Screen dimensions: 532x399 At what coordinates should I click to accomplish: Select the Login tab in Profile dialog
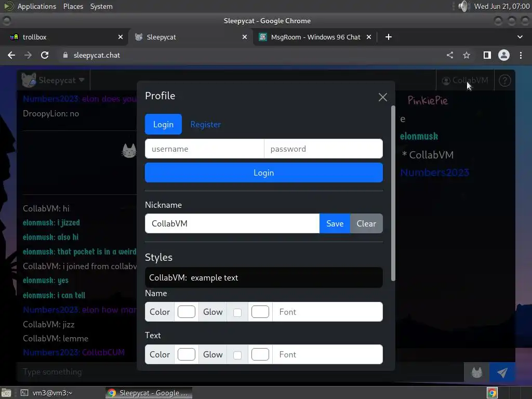[163, 124]
